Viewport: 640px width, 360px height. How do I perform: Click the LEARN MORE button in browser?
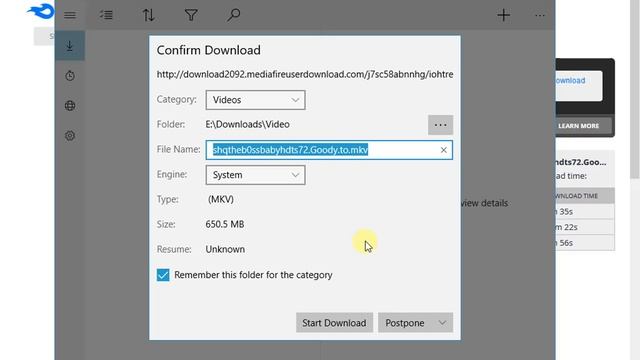(x=579, y=126)
